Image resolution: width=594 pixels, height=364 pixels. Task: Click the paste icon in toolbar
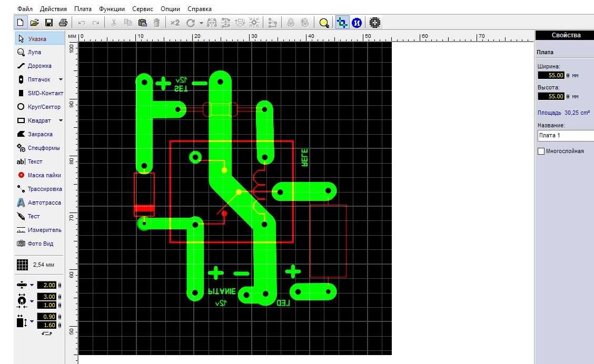click(142, 23)
